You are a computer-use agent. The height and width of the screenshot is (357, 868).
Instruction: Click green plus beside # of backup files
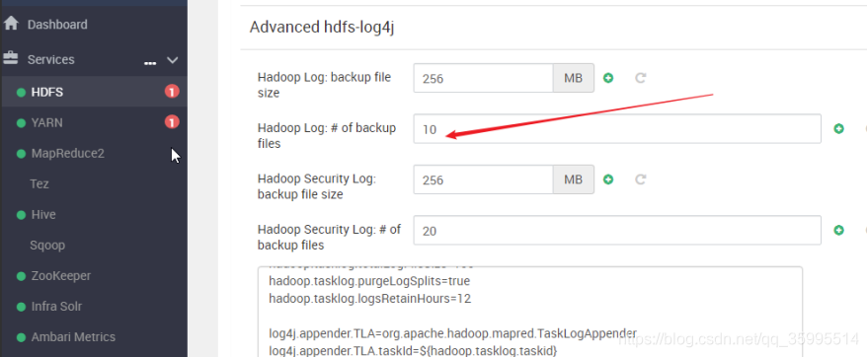(x=838, y=129)
